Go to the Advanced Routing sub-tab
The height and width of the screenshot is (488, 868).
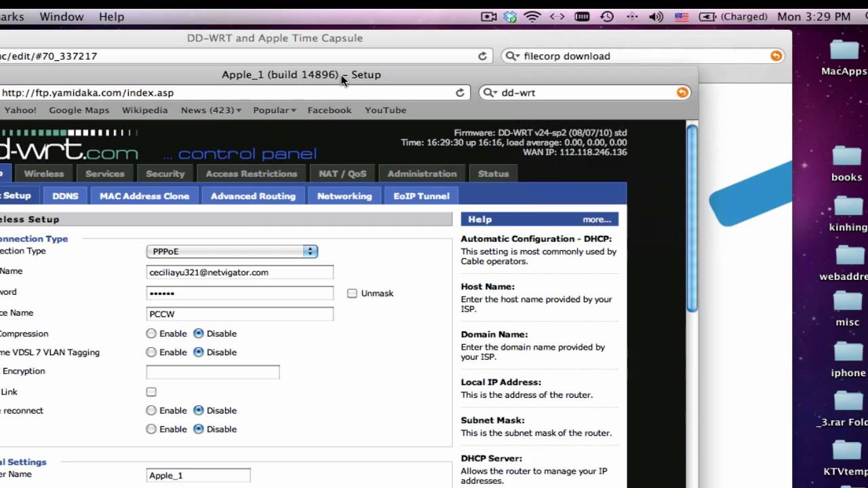coord(253,197)
